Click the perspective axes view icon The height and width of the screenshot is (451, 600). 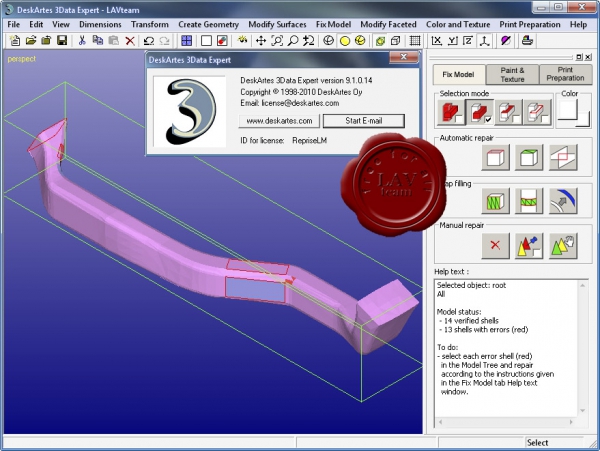(484, 41)
